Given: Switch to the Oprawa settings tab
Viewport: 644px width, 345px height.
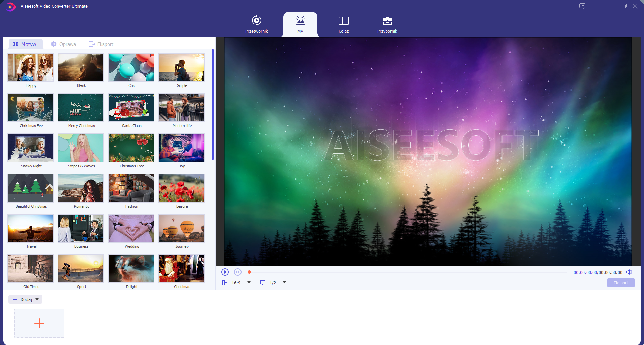Looking at the screenshot, I should [63, 44].
